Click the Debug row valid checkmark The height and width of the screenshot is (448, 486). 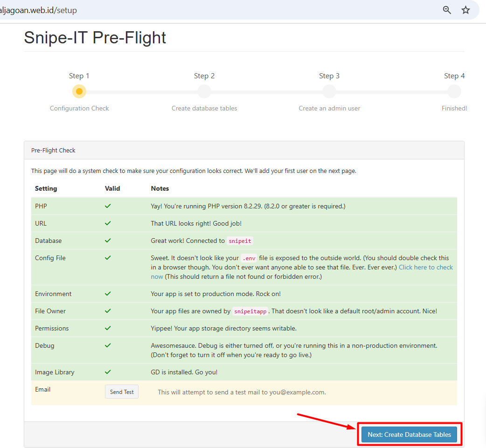tap(108, 345)
